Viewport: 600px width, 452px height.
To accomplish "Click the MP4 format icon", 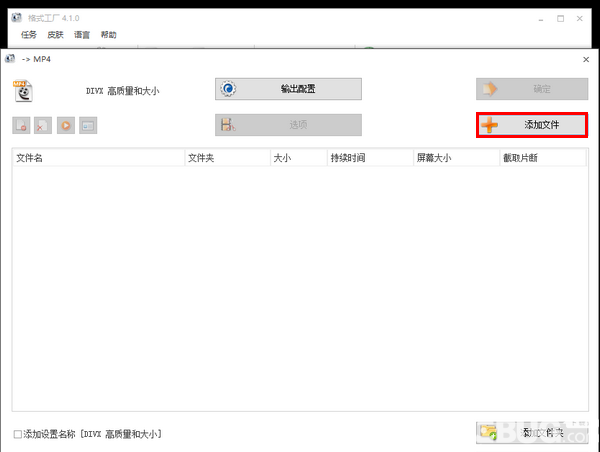I will coord(23,91).
